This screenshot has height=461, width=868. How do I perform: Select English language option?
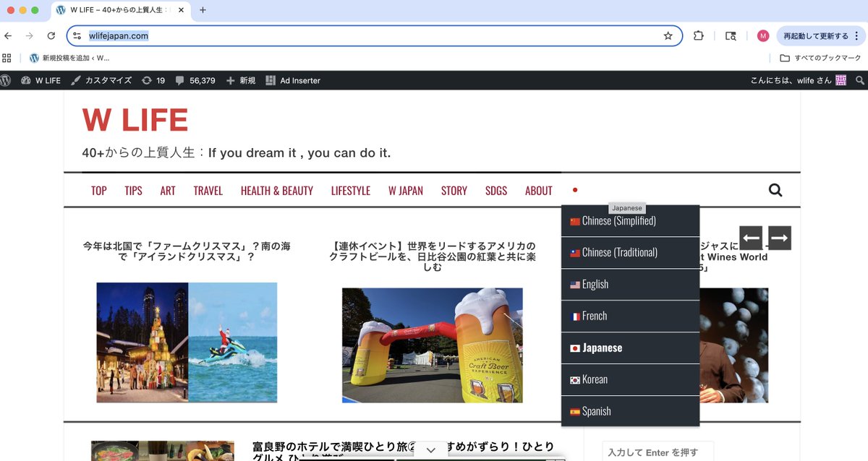pyautogui.click(x=631, y=285)
